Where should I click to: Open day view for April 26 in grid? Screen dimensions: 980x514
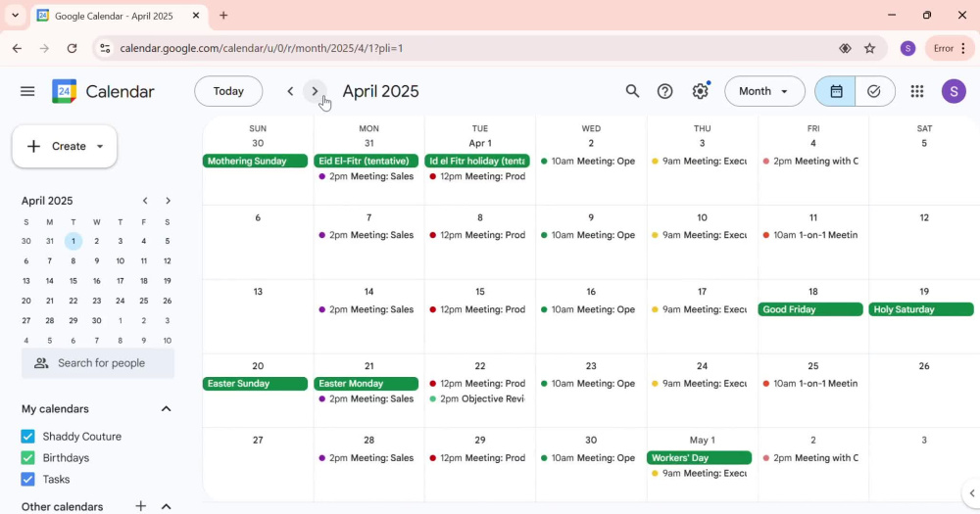pyautogui.click(x=924, y=366)
